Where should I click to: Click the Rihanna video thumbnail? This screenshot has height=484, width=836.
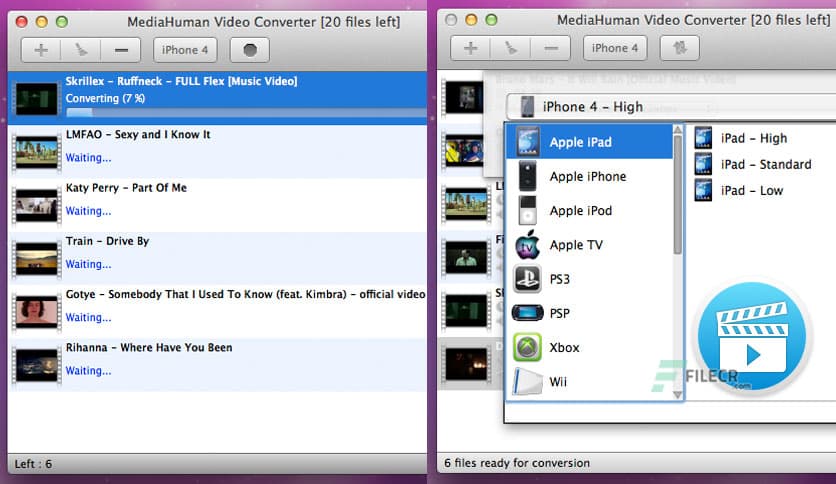pos(37,365)
